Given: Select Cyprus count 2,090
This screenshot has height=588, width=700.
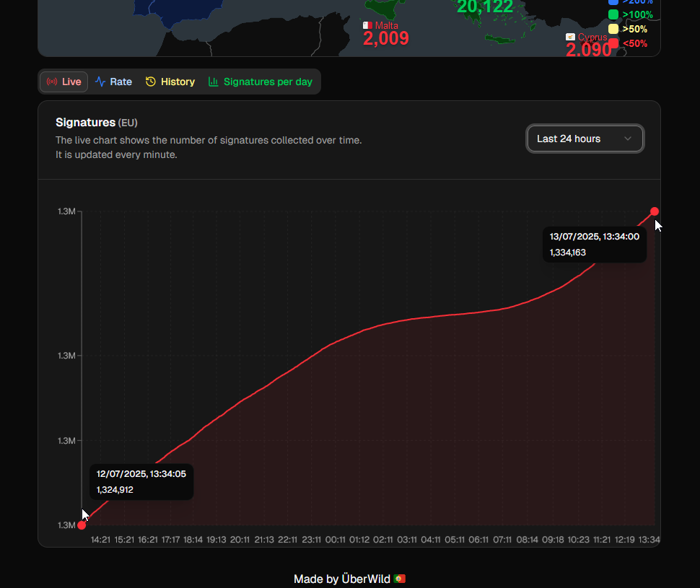Looking at the screenshot, I should tap(588, 50).
